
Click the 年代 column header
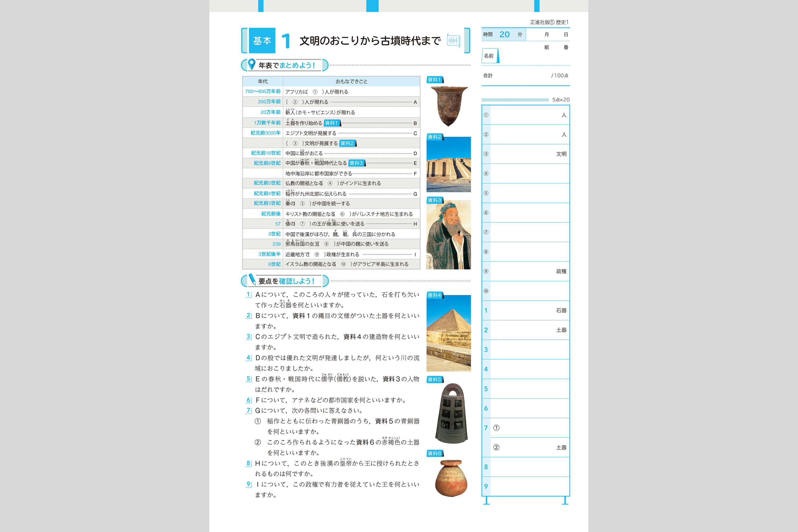[x=263, y=81]
